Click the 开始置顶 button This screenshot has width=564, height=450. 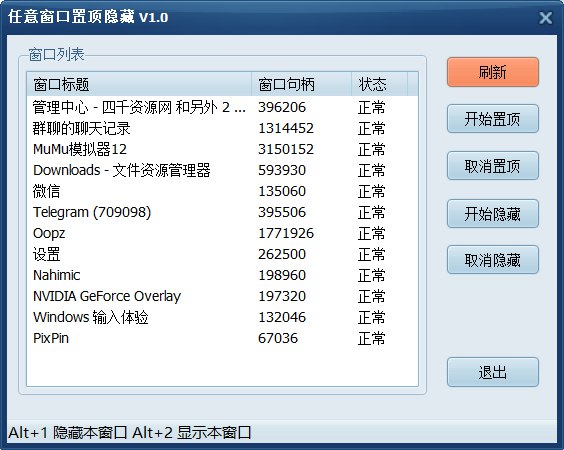click(x=493, y=119)
